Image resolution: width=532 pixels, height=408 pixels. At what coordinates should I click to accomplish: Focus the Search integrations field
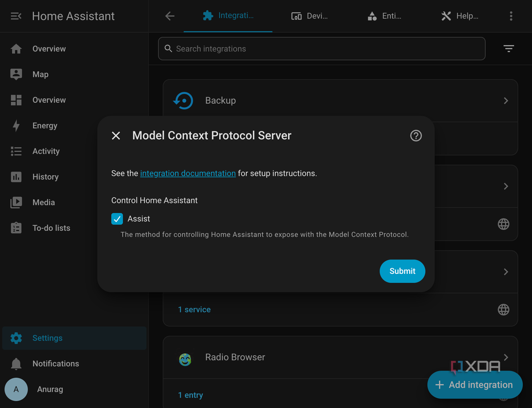click(321, 48)
